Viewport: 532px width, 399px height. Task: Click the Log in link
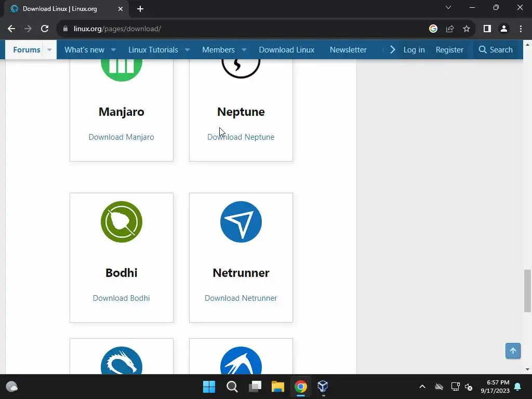414,50
